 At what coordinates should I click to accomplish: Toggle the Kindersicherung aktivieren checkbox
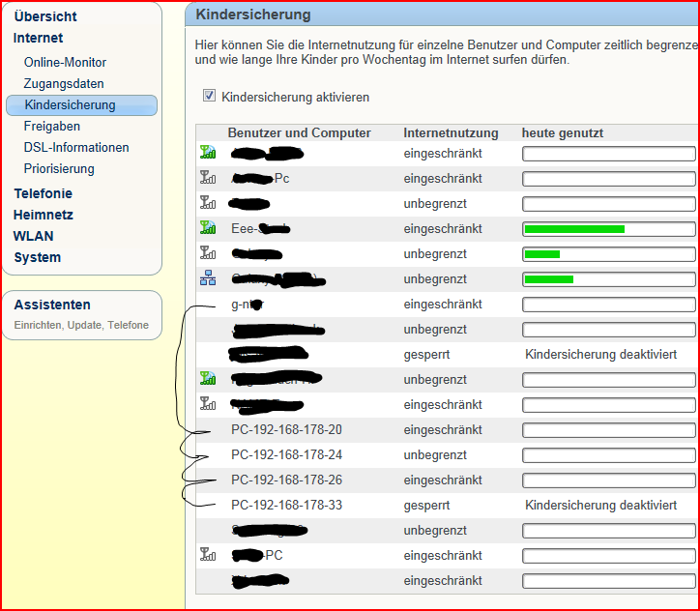209,97
